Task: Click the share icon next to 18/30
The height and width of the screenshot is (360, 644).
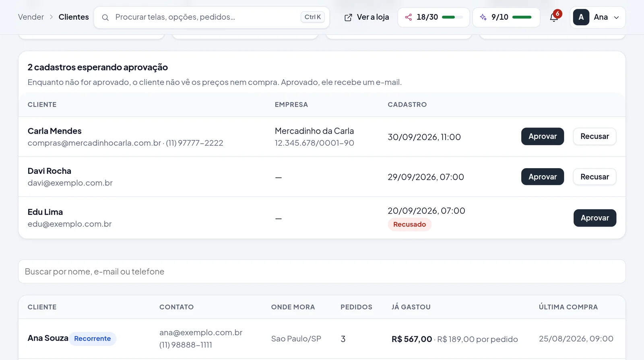Action: [x=408, y=17]
